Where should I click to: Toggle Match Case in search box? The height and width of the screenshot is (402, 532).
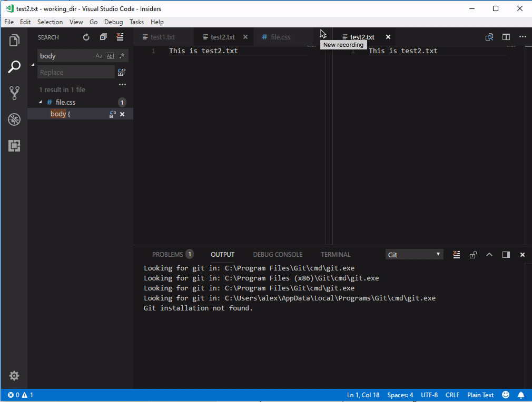coord(98,56)
